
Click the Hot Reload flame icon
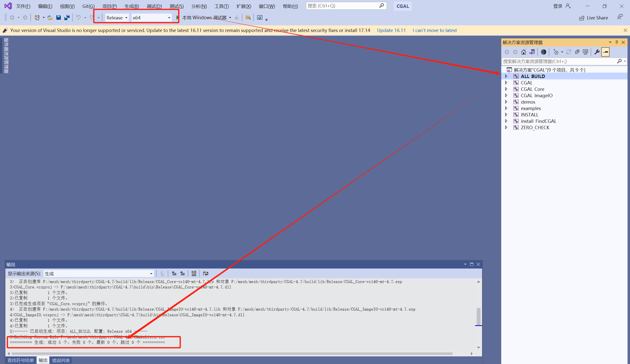(x=237, y=17)
